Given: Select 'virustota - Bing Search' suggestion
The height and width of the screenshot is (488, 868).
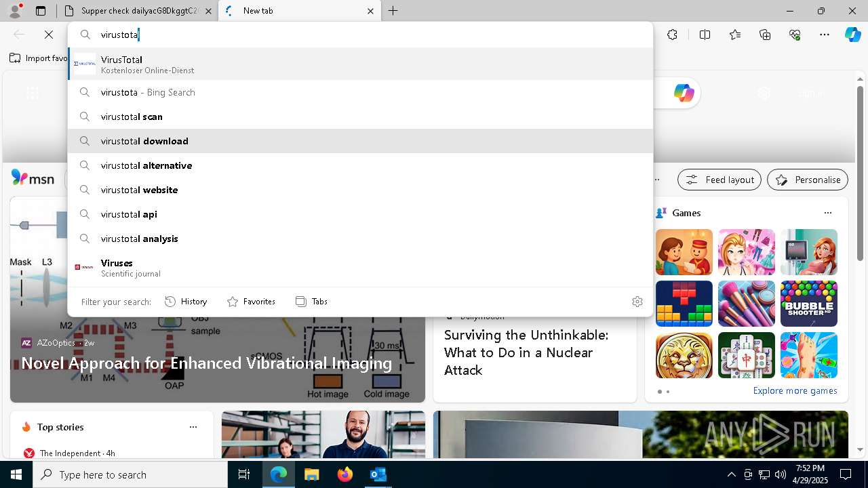Looking at the screenshot, I should click(361, 92).
